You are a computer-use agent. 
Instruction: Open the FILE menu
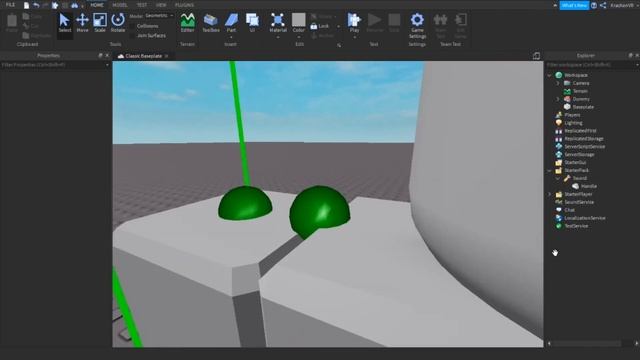tap(11, 5)
